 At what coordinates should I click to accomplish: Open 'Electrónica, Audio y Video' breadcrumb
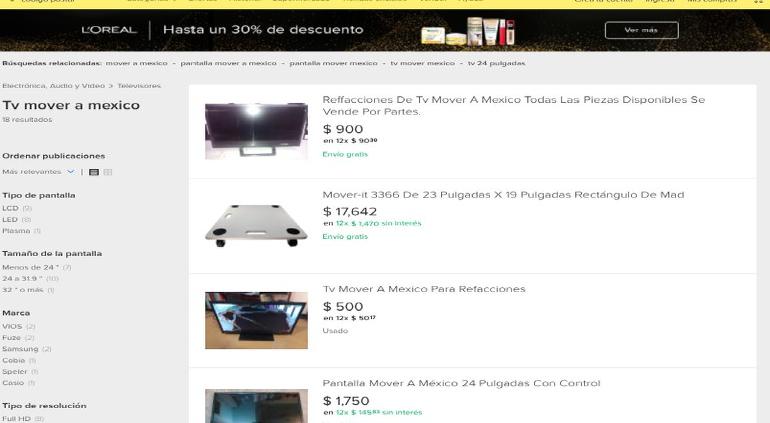tap(53, 85)
